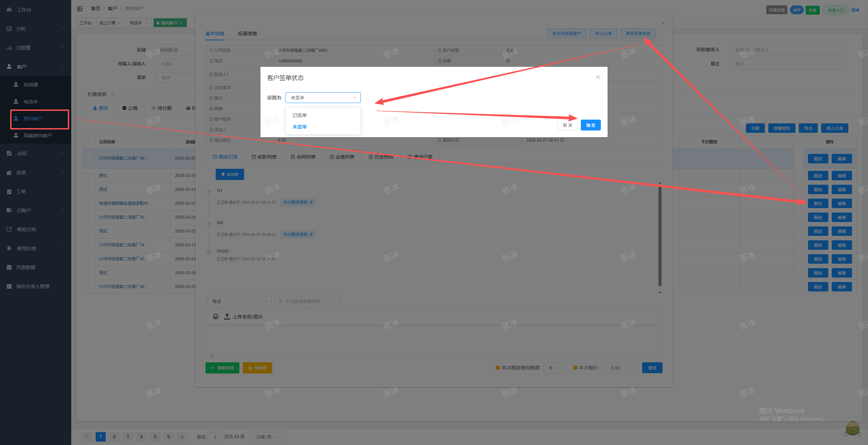Remove the 技术部 region tag

[x=176, y=50]
